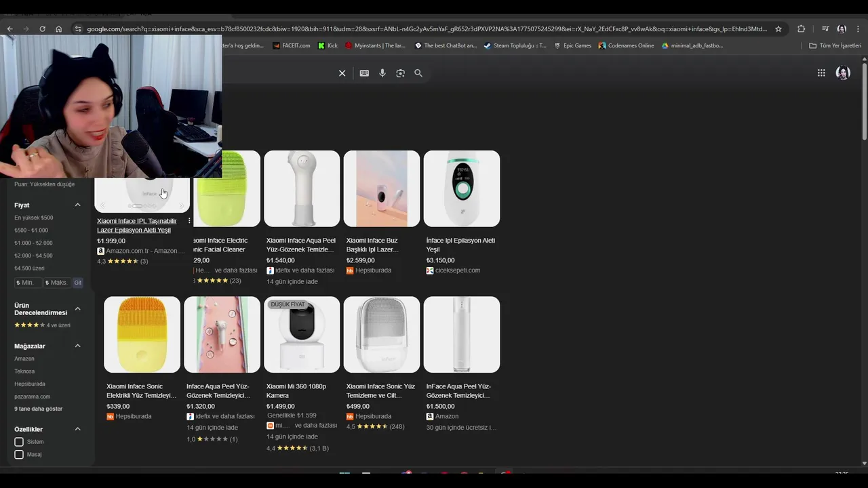This screenshot has width=868, height=488.
Task: Click the Min. price field
Action: point(28,283)
